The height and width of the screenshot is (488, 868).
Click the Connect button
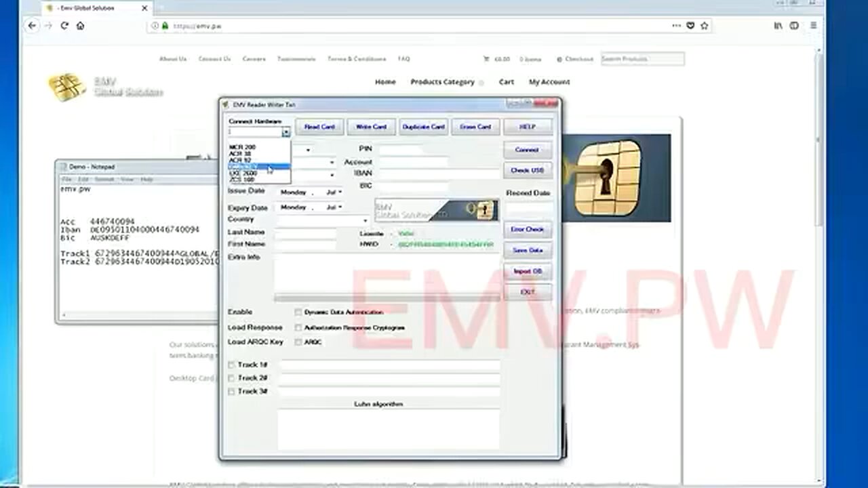pyautogui.click(x=528, y=150)
